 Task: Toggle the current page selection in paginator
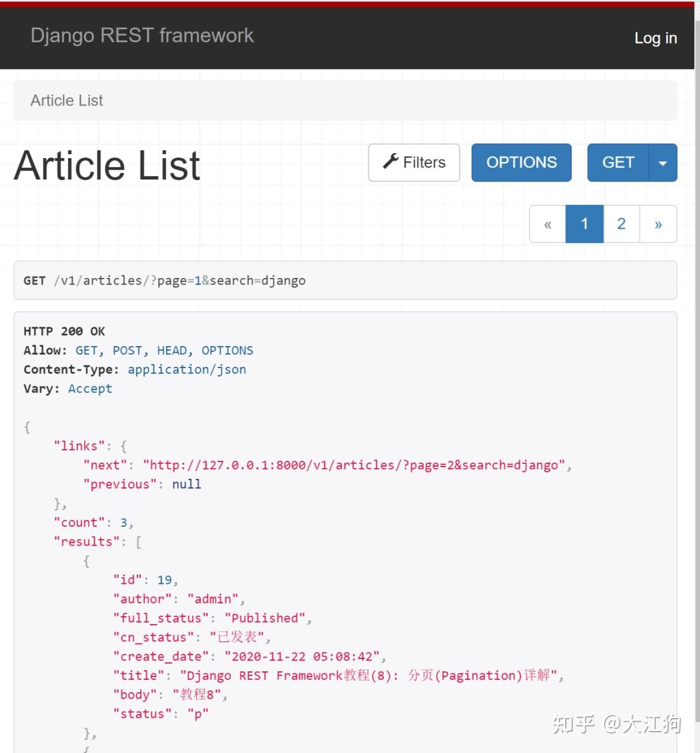(x=584, y=224)
